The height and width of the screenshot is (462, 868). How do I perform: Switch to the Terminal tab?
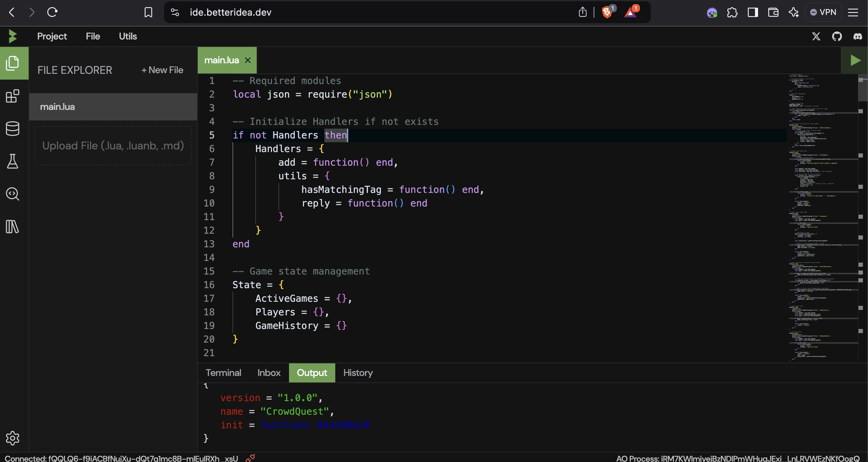[x=223, y=373]
